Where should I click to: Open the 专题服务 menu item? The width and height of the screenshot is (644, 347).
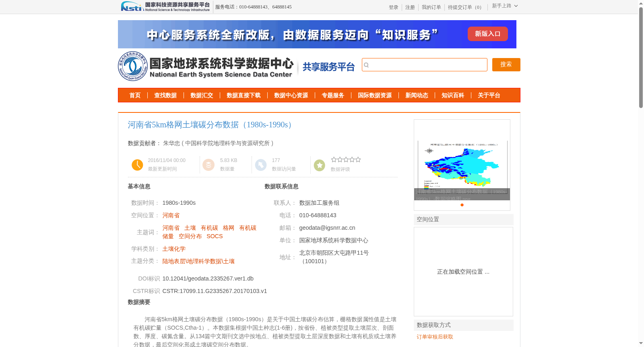click(333, 96)
